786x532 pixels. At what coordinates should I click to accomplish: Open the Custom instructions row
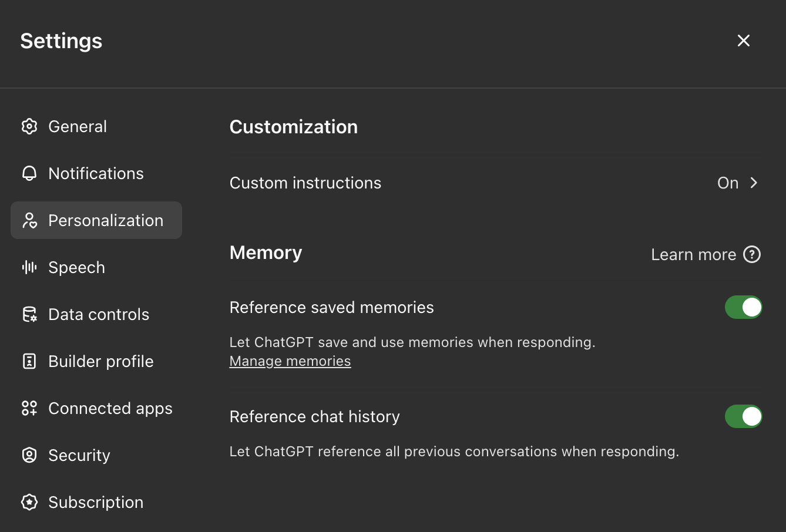[x=495, y=183]
